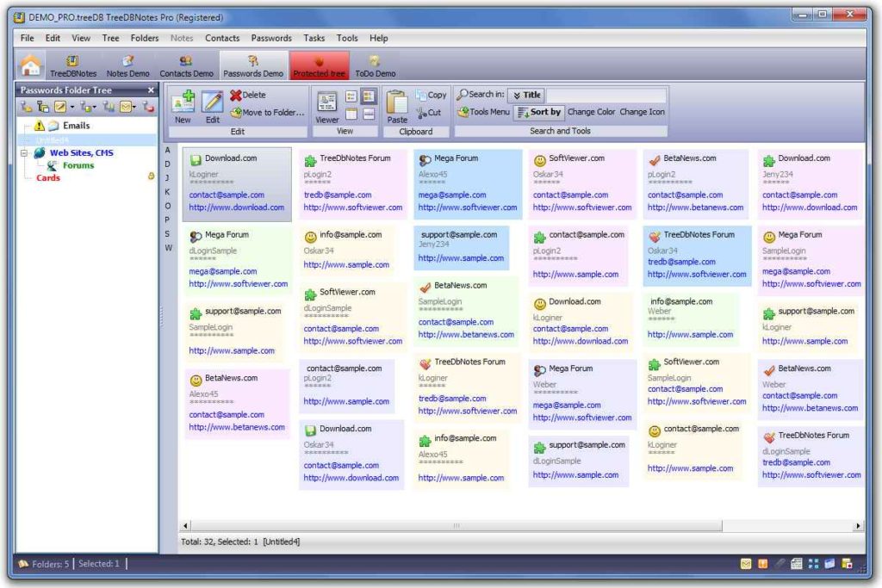This screenshot has height=588, width=882.
Task: Open the Search in Title dropdown
Action: point(525,95)
